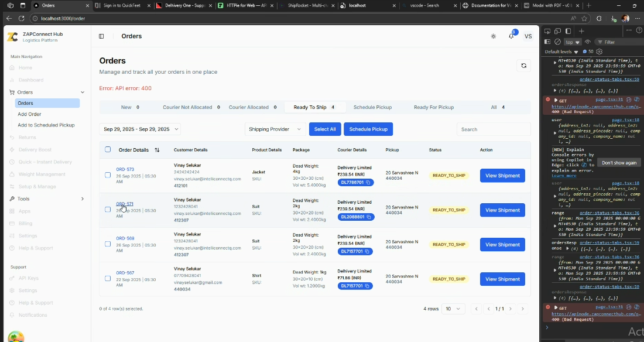Click the browser back arrow
This screenshot has height=342, width=644.
click(9, 19)
